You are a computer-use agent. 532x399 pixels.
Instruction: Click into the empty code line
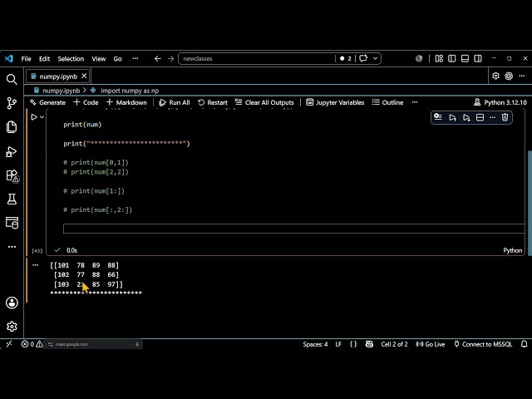[x=293, y=229]
